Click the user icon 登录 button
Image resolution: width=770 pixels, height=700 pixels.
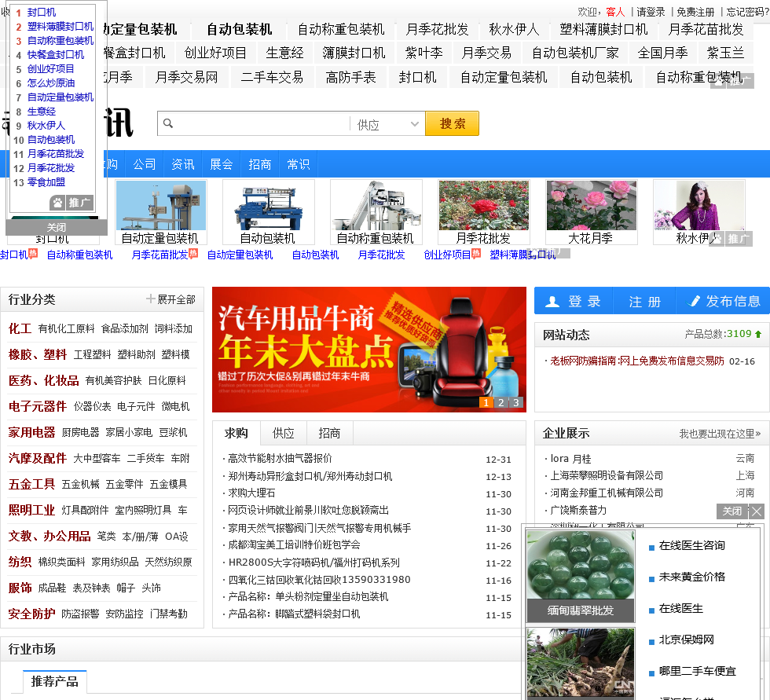tap(573, 301)
